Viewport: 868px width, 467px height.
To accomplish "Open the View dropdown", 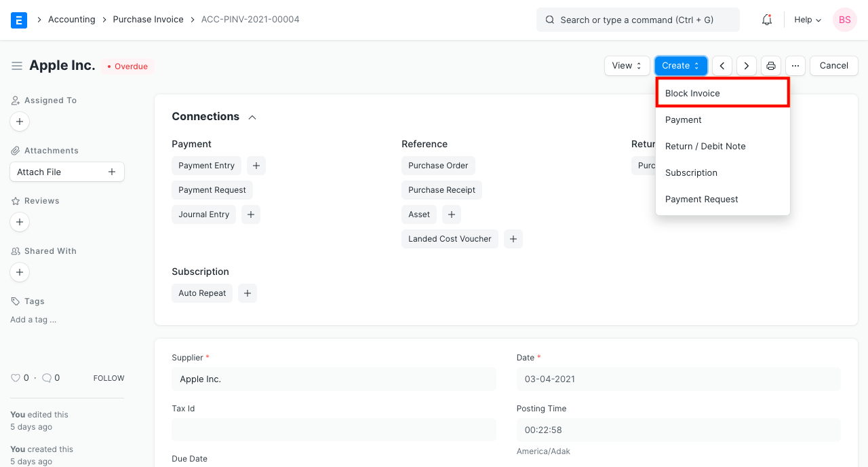I will (627, 65).
